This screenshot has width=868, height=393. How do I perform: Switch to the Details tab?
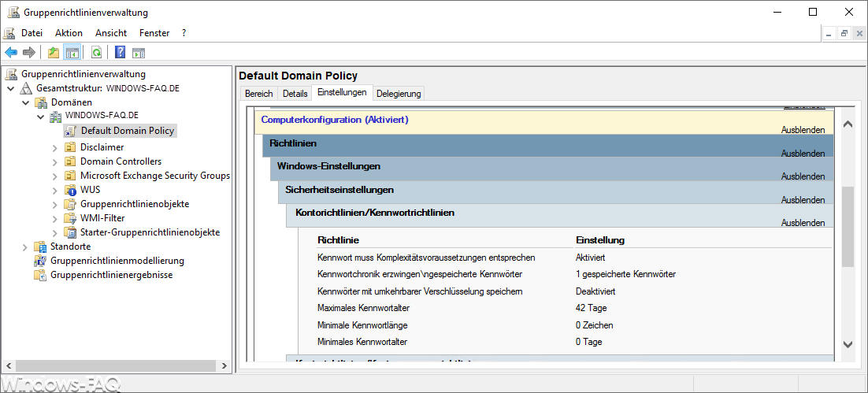295,94
